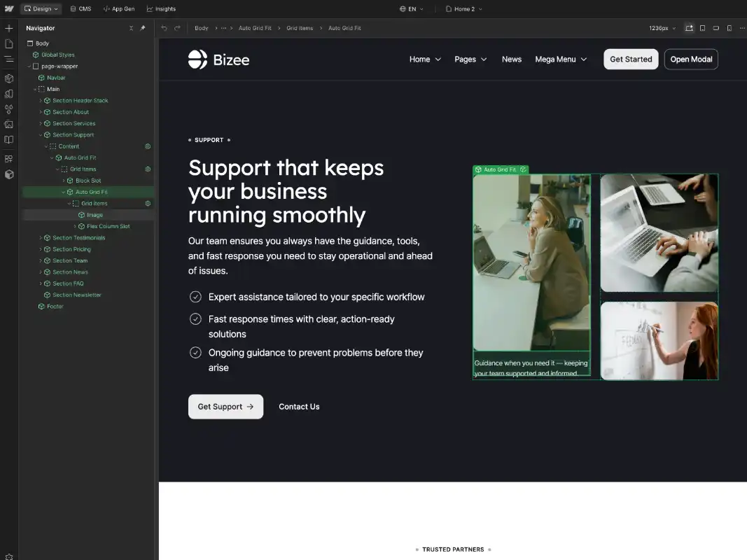Image resolution: width=747 pixels, height=560 pixels.
Task: Switch to mobile portrait preview
Action: (x=729, y=28)
